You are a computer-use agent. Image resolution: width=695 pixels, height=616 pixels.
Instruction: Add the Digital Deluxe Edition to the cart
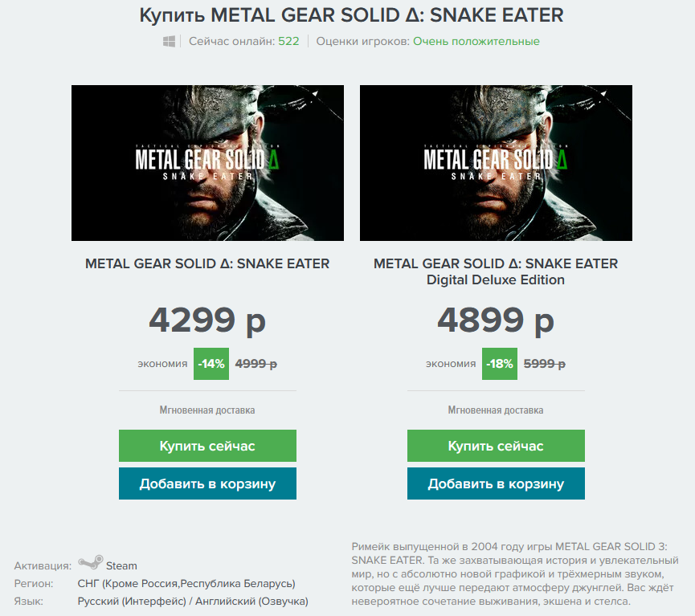point(496,483)
